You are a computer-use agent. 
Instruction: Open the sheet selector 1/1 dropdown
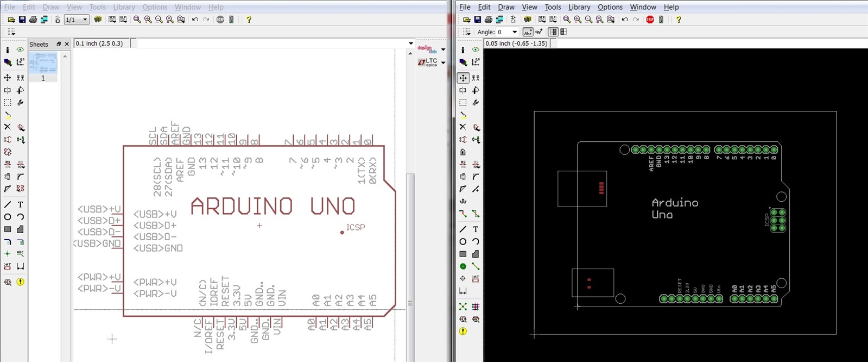coord(77,20)
